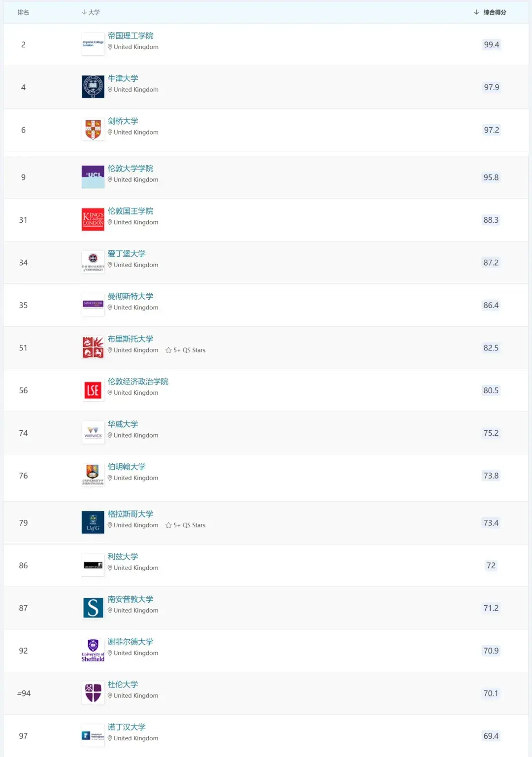This screenshot has width=532, height=757.
Task: Click the King's College London red logo
Action: [x=93, y=219]
